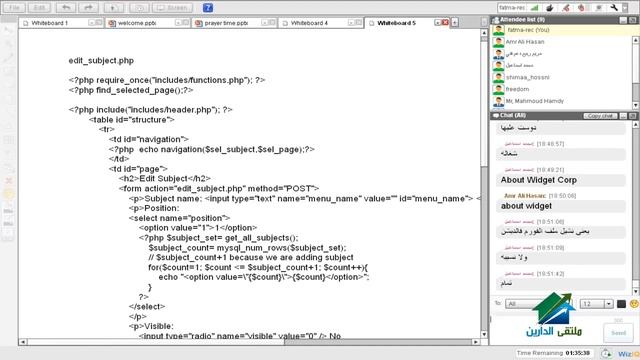Open the emoji smiley picker
Screen dimensions: 640x360
(x=634, y=304)
